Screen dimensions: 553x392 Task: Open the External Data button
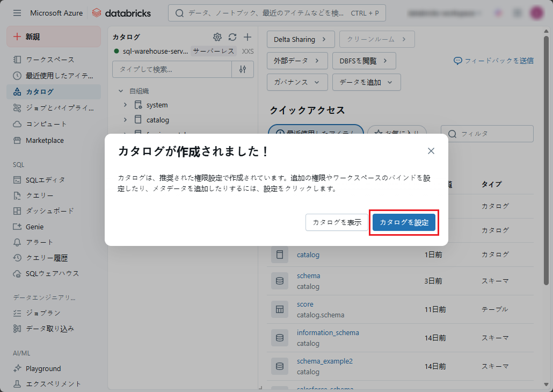point(297,61)
